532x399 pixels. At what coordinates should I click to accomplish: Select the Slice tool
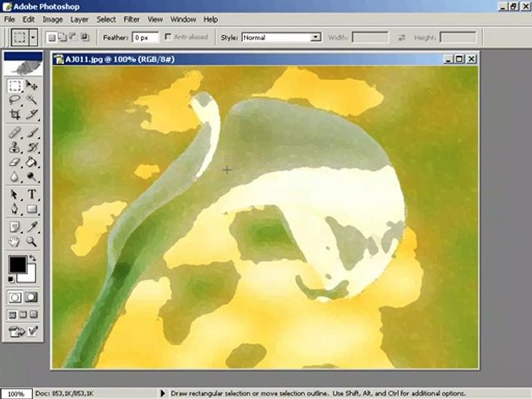pos(32,115)
